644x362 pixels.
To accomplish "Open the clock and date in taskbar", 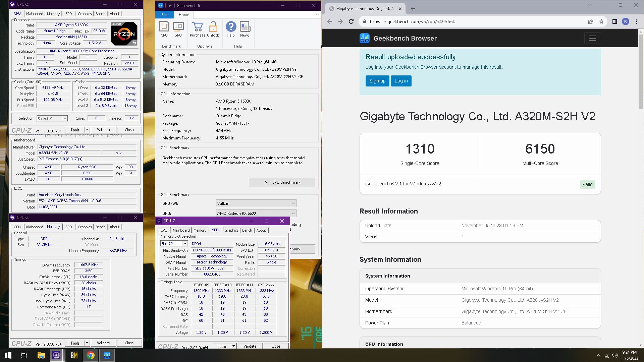I will [629, 355].
